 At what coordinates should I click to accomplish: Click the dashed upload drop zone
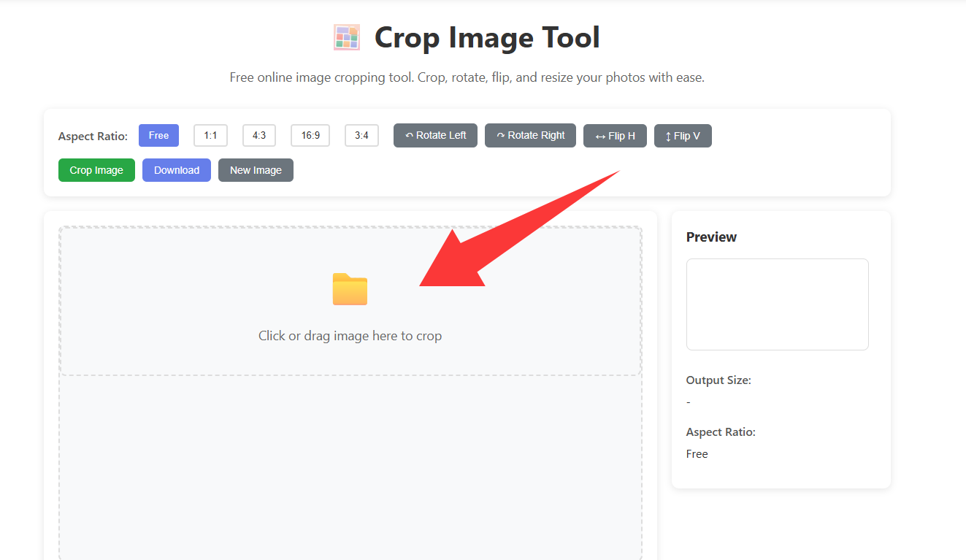(x=350, y=302)
